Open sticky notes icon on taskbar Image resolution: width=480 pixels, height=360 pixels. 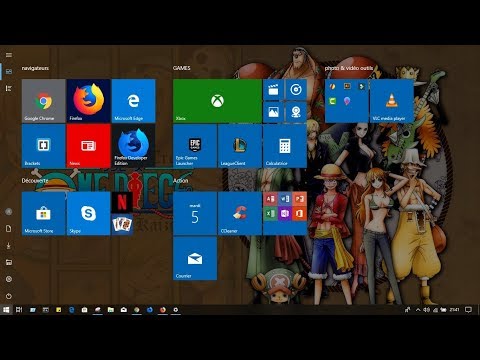[x=59, y=310]
